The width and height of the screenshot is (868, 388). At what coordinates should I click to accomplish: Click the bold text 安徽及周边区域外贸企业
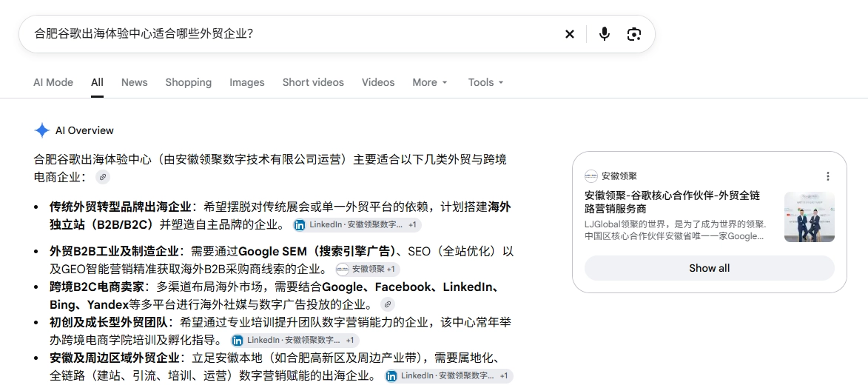pyautogui.click(x=114, y=358)
